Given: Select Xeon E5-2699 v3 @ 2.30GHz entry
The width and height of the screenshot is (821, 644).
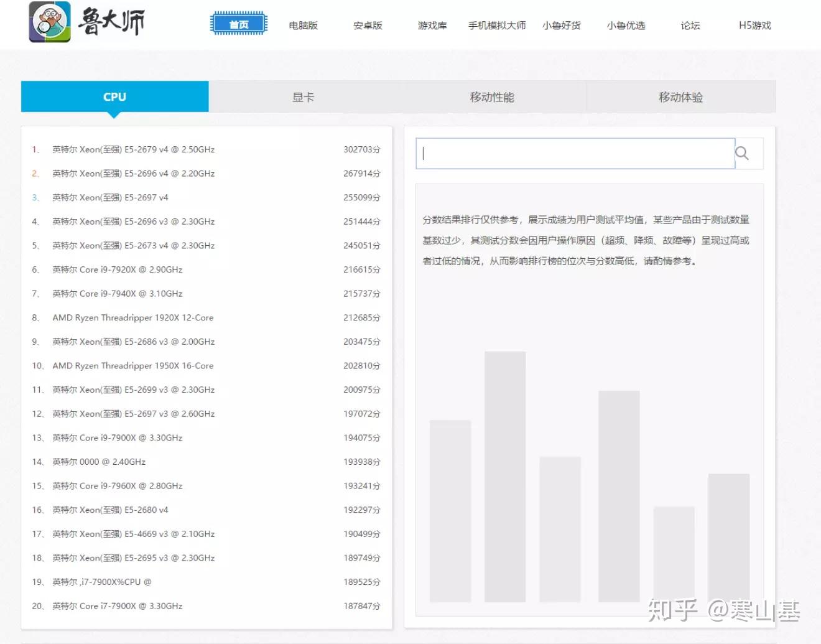Looking at the screenshot, I should click(x=206, y=390).
